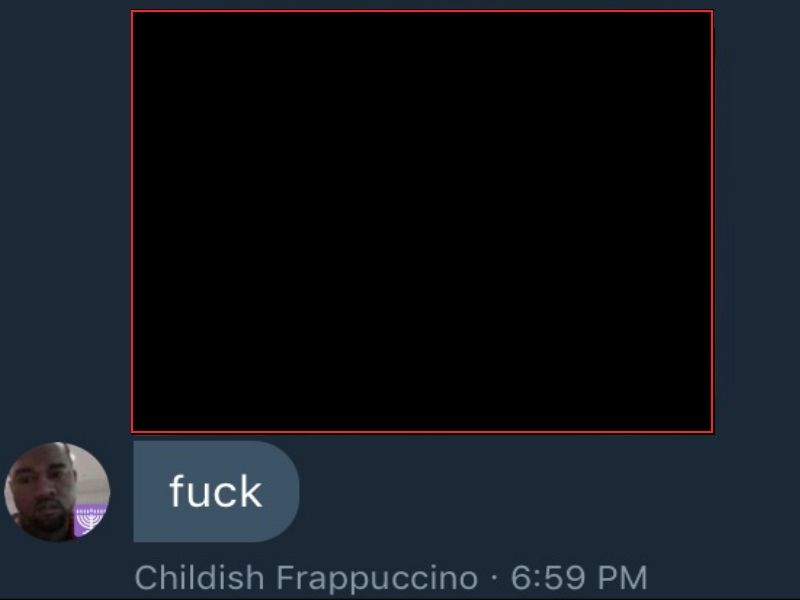Click the purple menorah badge on avatar
Viewport: 800px width, 600px height.
90,519
